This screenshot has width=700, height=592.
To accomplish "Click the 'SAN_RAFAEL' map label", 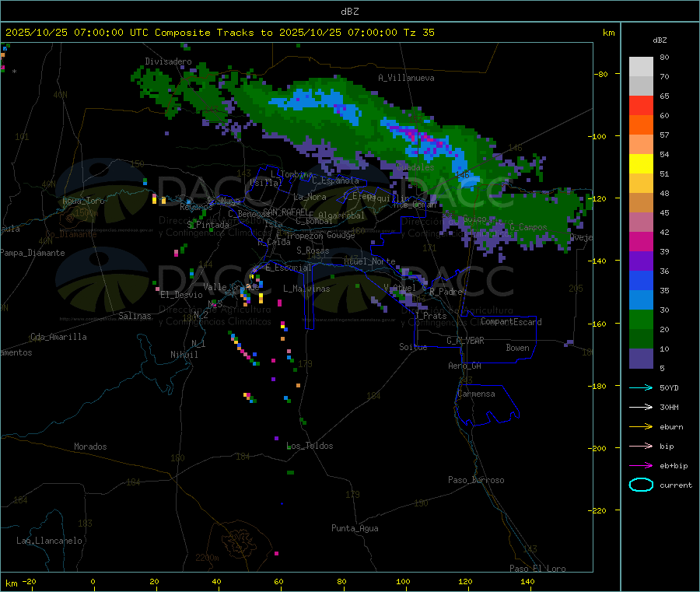I will [x=285, y=212].
